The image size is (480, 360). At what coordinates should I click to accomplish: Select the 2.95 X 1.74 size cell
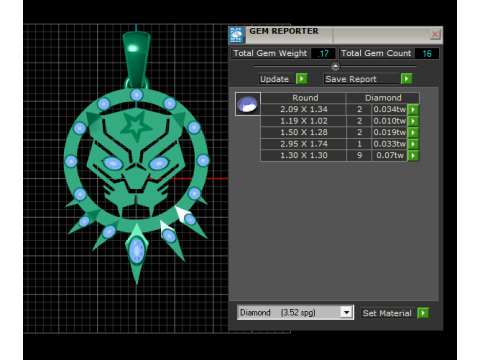tap(304, 144)
